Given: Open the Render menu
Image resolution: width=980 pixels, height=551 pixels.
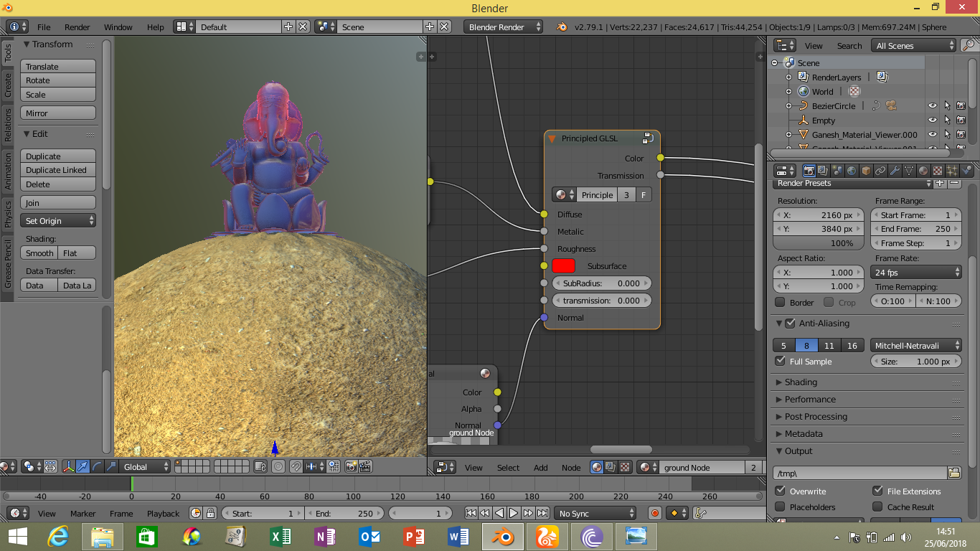Looking at the screenshot, I should tap(77, 27).
